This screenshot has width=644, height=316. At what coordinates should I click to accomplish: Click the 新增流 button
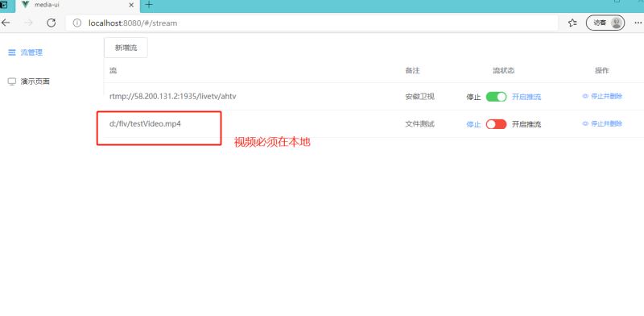126,48
